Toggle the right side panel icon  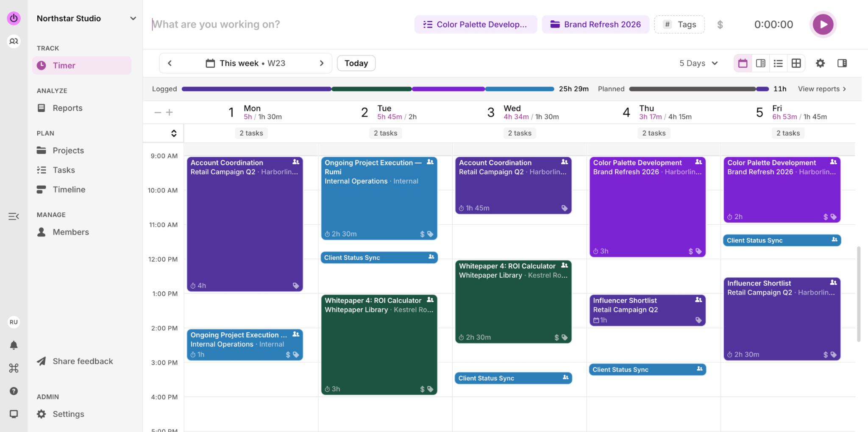point(842,63)
